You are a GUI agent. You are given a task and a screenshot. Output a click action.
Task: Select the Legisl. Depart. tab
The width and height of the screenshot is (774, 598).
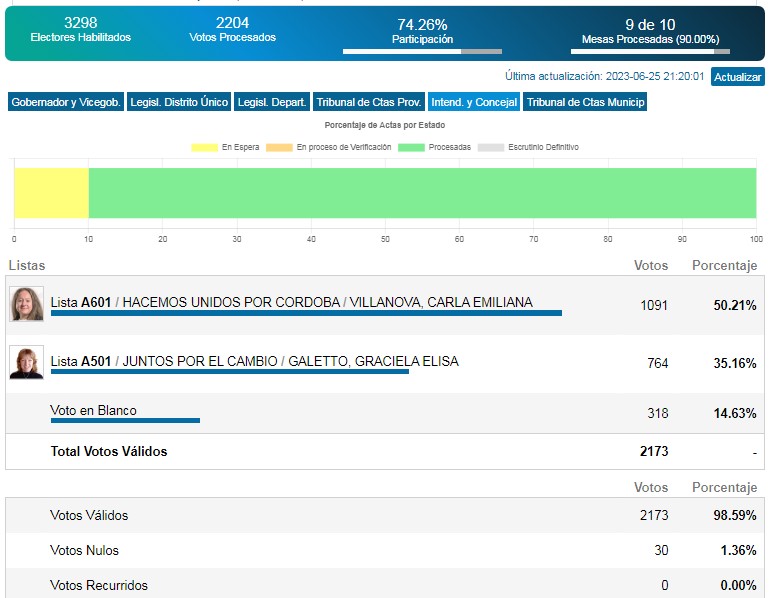(x=272, y=102)
